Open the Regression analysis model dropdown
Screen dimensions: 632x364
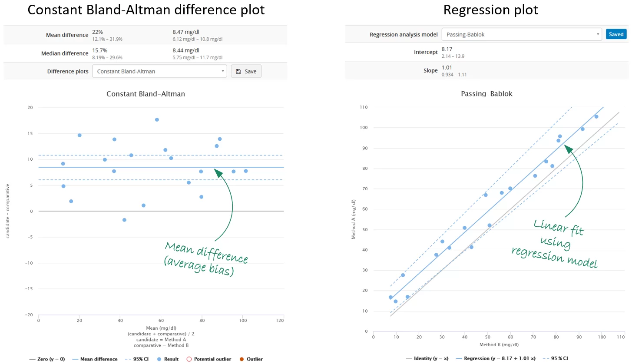point(521,34)
